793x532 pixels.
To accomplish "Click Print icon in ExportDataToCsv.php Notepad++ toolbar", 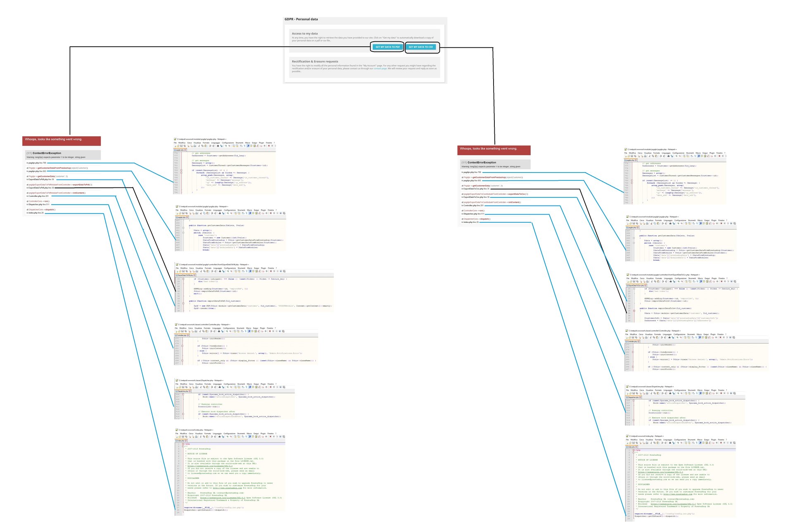I will pos(647,281).
